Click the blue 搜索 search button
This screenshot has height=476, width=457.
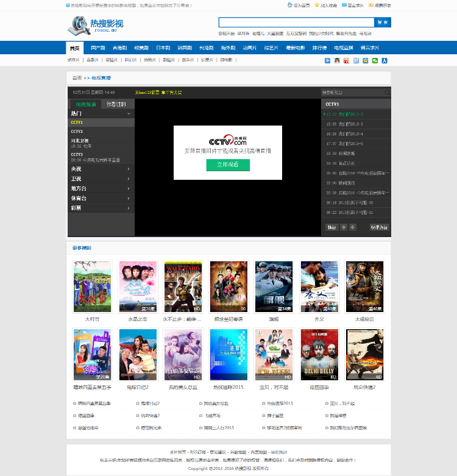[x=383, y=22]
